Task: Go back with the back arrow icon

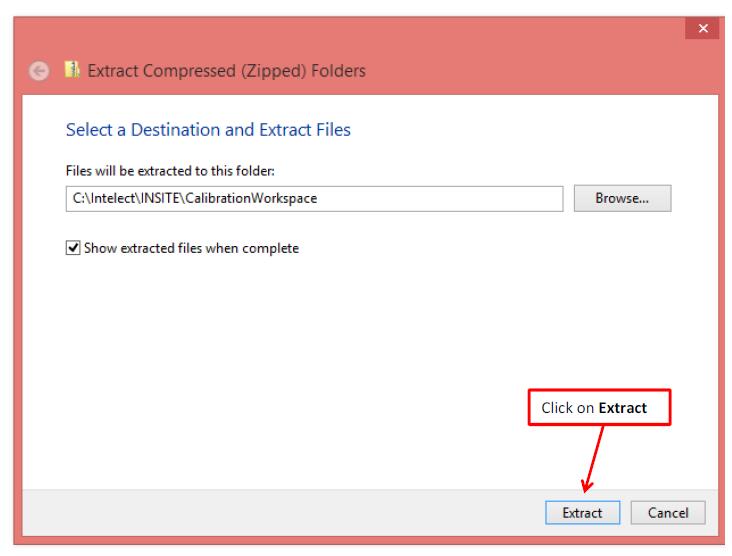Action: point(39,71)
